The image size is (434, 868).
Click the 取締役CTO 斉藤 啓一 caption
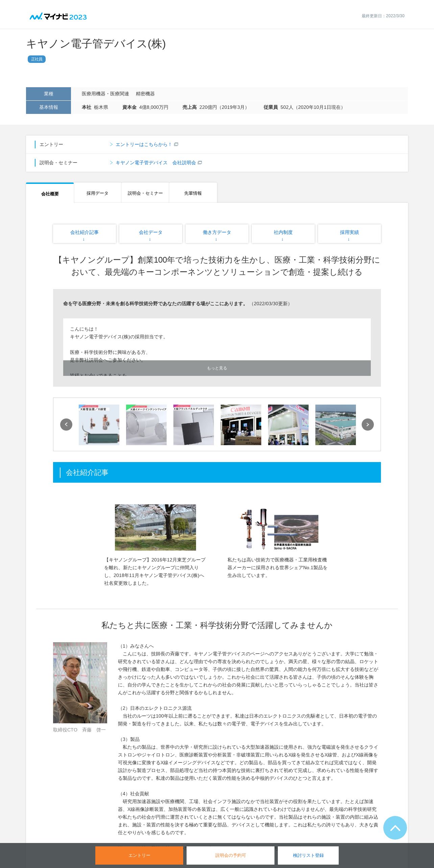pos(79,730)
